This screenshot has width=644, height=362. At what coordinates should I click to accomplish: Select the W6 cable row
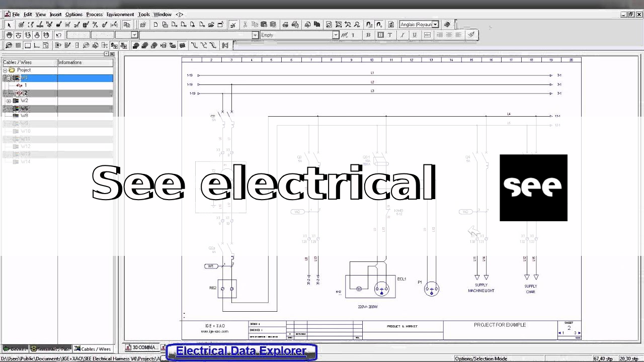[x=58, y=109]
